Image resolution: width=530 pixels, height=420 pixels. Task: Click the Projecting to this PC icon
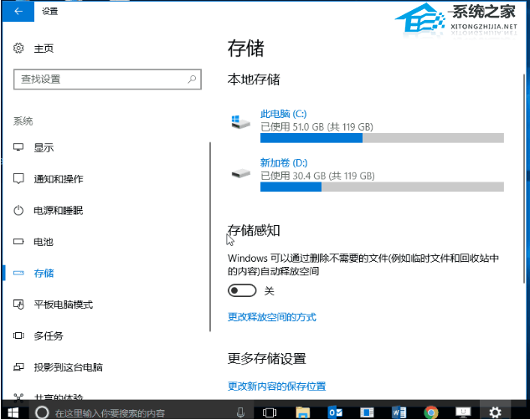click(18, 367)
